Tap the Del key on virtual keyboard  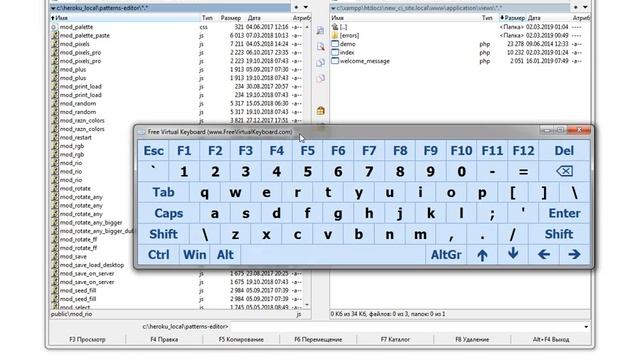pyautogui.click(x=564, y=151)
